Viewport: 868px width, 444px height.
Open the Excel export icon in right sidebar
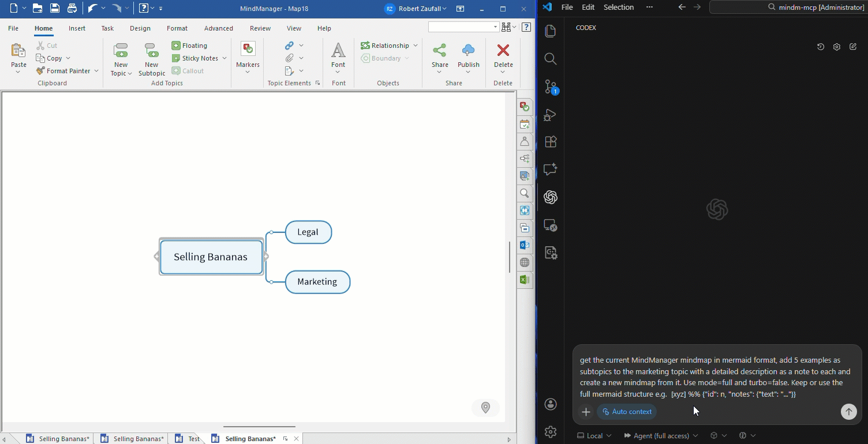click(x=524, y=280)
